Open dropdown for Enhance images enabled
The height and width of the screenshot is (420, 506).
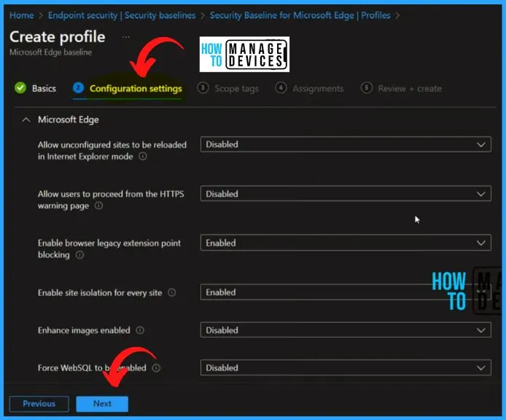(x=346, y=330)
